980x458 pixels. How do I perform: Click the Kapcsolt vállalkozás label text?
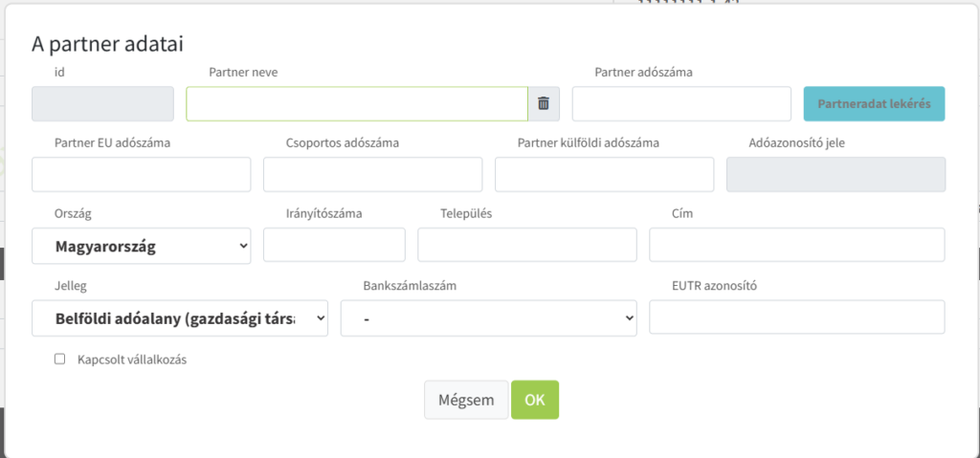[132, 360]
